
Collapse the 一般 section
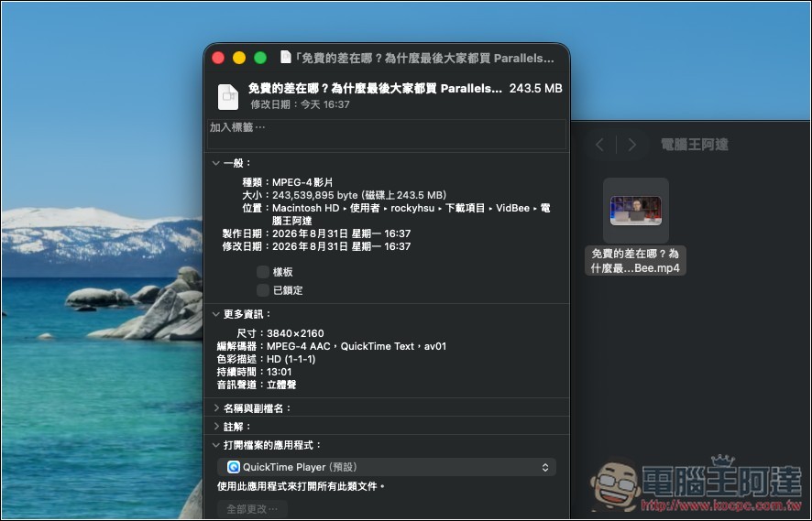[216, 163]
